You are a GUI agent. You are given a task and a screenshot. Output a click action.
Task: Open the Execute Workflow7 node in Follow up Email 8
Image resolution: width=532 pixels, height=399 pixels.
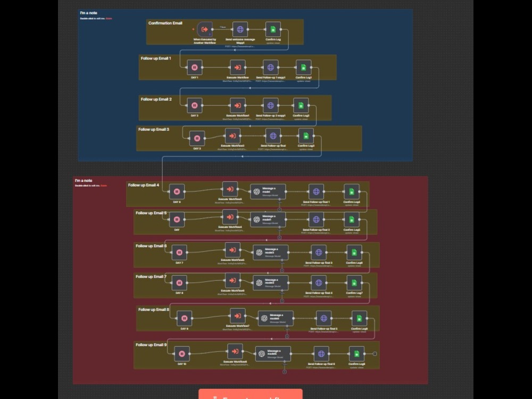[237, 316]
